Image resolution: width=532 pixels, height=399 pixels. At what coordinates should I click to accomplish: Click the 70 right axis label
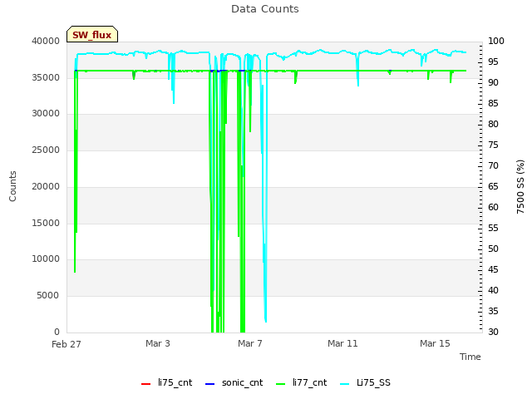point(493,165)
